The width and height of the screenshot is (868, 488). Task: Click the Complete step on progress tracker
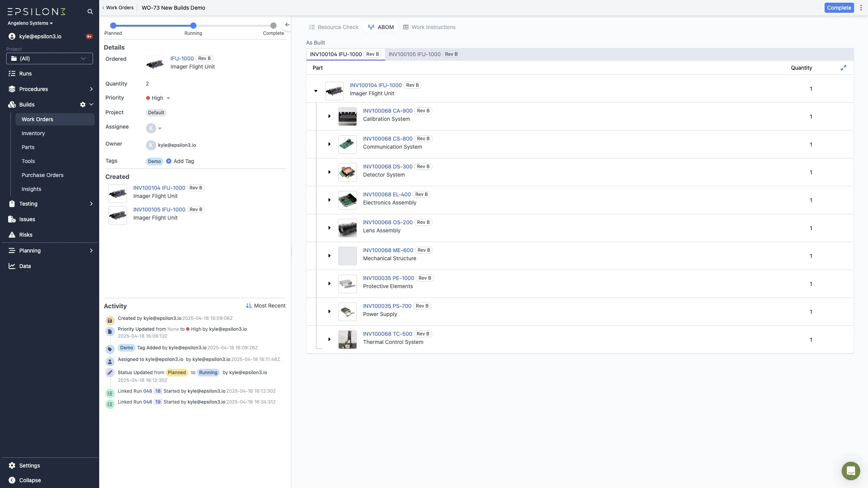273,26
